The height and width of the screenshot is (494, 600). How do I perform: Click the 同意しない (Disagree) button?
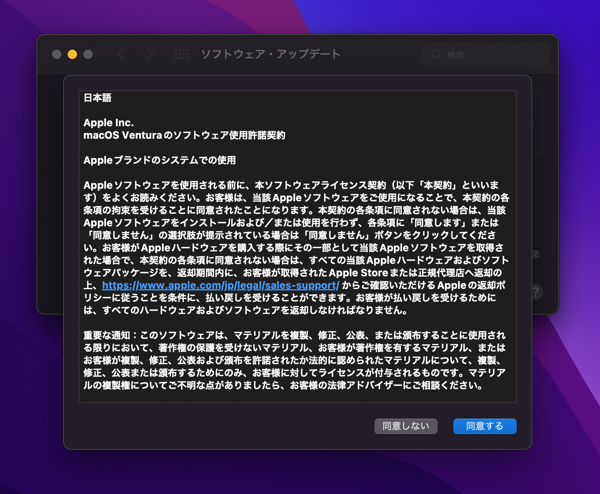[x=406, y=426]
